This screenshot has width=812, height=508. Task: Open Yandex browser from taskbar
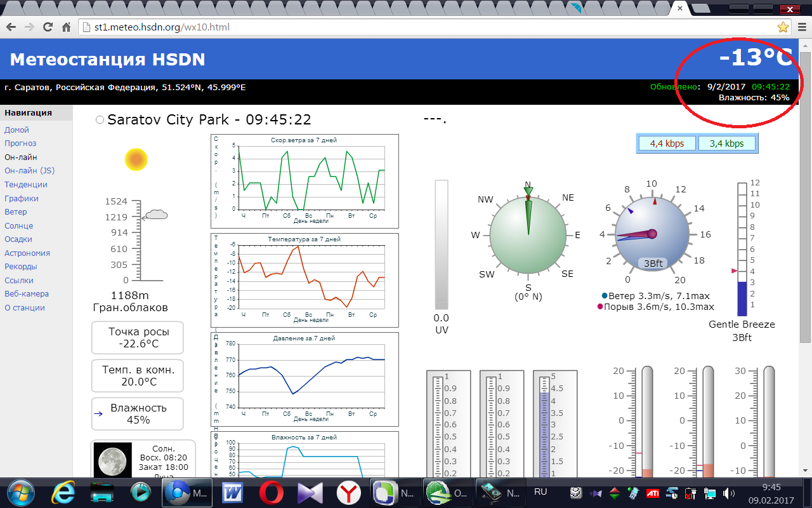click(x=349, y=492)
